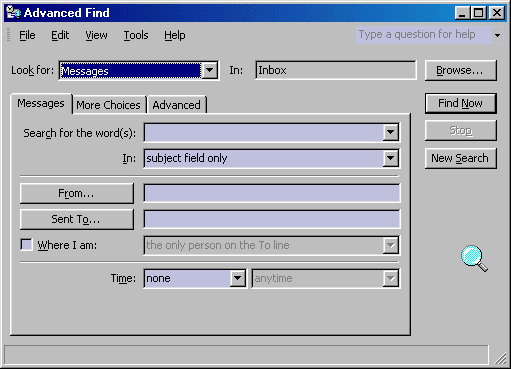Click the Advanced Find title bar icon

point(13,13)
